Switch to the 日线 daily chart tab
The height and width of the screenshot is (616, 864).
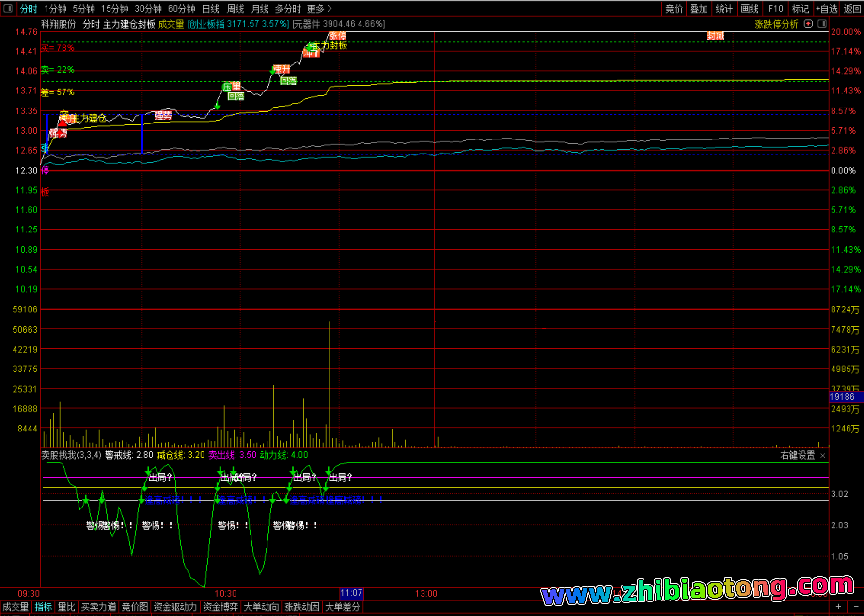210,9
